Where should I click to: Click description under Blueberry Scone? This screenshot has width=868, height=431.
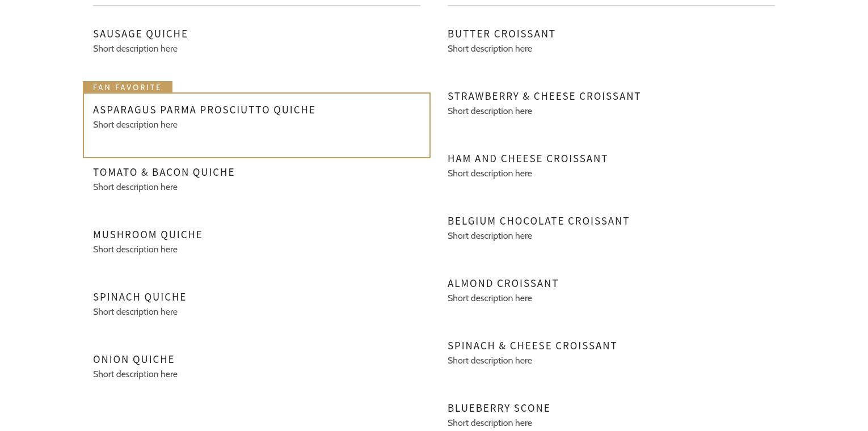click(x=490, y=423)
